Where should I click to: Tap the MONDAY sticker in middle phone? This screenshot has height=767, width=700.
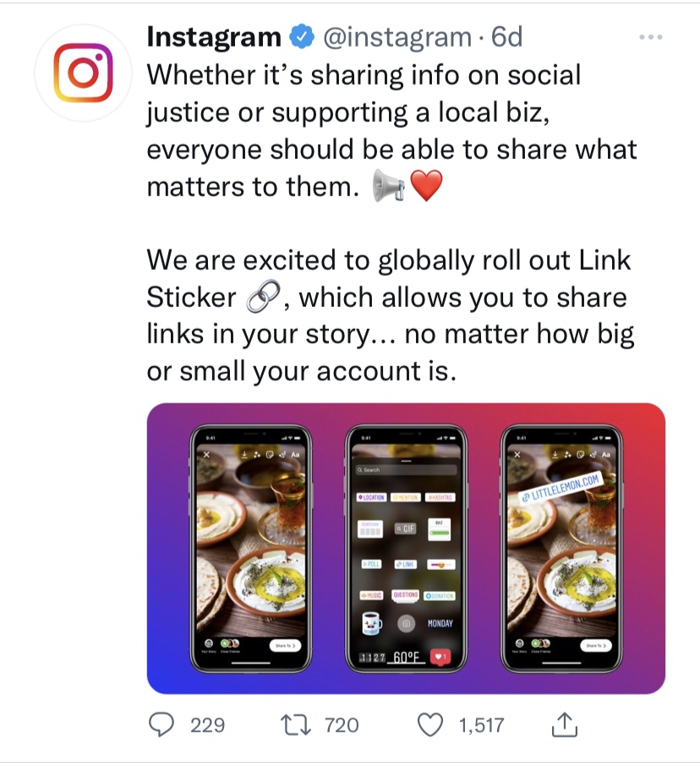(x=440, y=623)
